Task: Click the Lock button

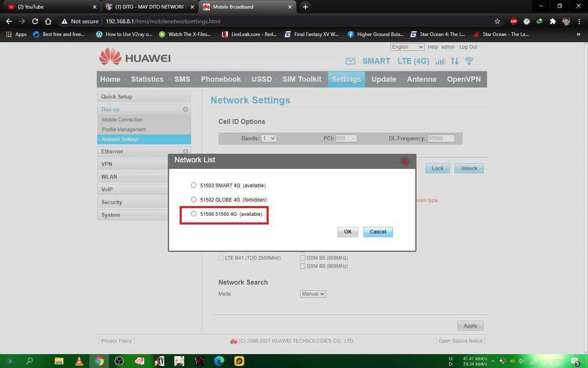Action: pyautogui.click(x=437, y=168)
